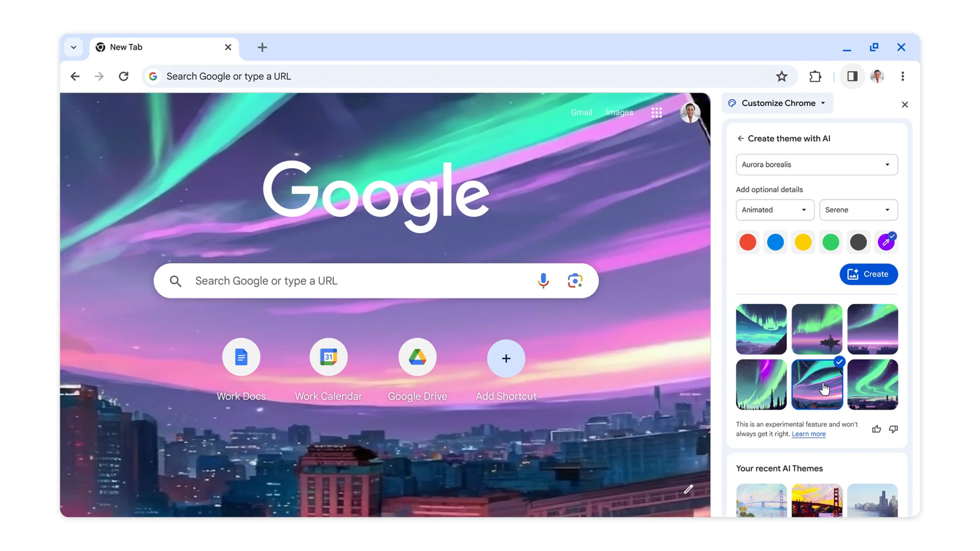The image size is (980, 551).
Task: Open the Aurora borealis subject dropdown
Action: pos(816,164)
